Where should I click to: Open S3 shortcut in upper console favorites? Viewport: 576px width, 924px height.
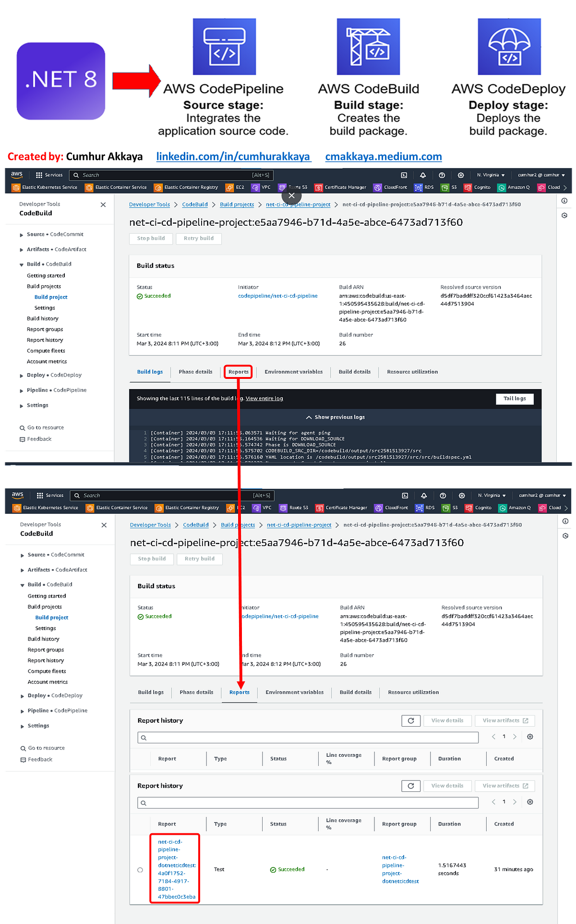click(449, 187)
